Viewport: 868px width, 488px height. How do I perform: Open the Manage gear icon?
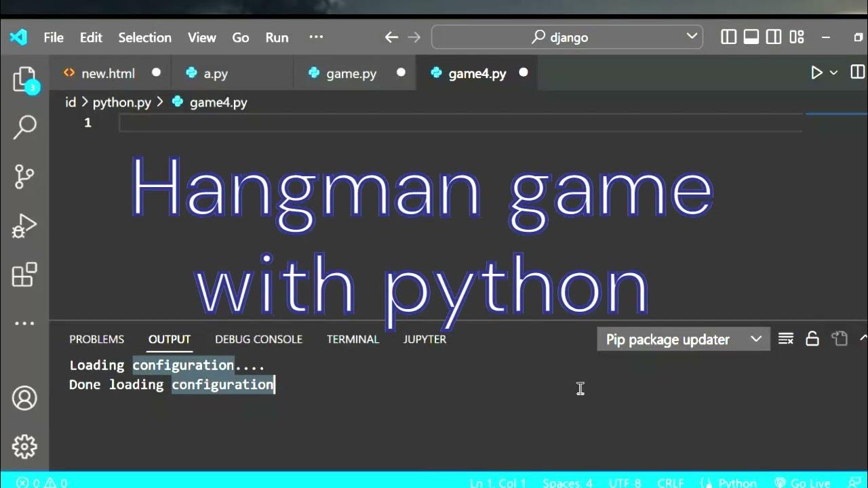(24, 447)
